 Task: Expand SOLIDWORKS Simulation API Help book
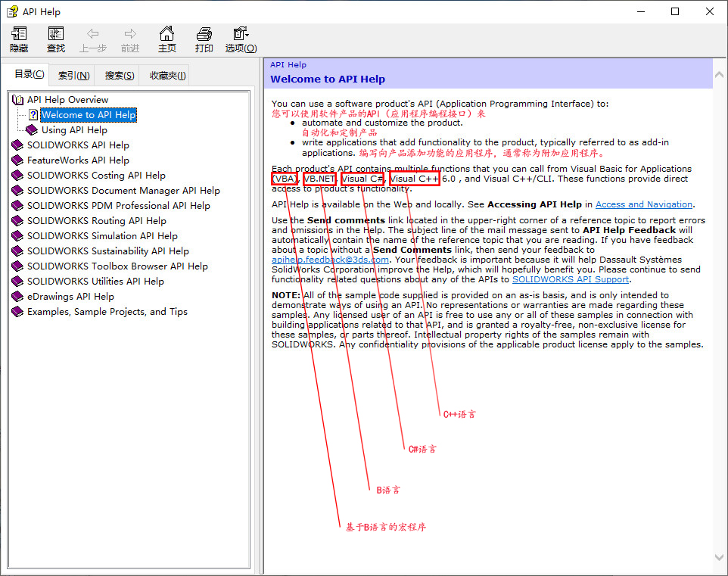click(x=102, y=236)
